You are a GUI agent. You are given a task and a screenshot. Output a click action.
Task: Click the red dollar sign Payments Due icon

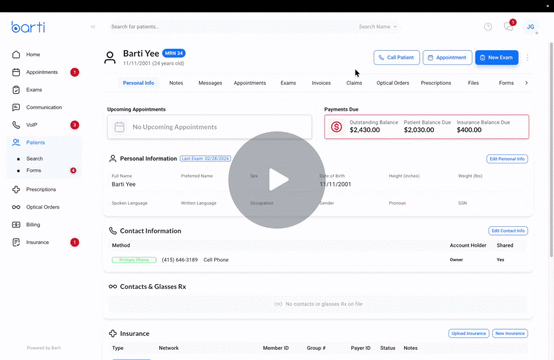point(336,126)
